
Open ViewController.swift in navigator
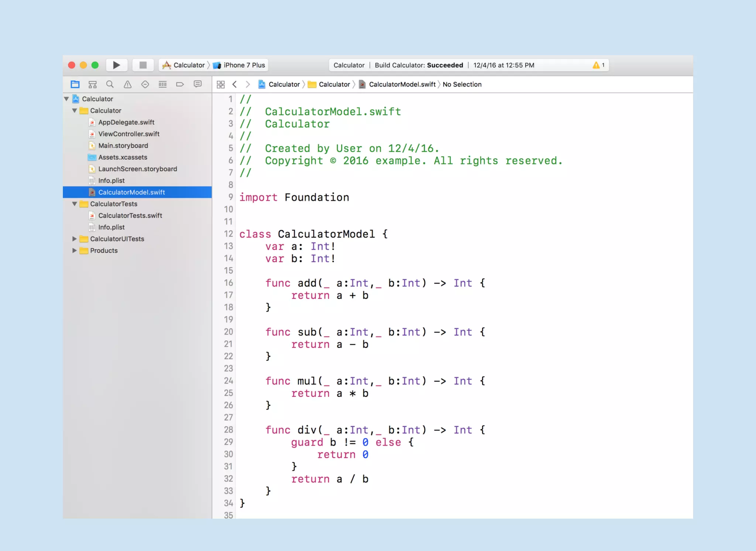pos(129,134)
